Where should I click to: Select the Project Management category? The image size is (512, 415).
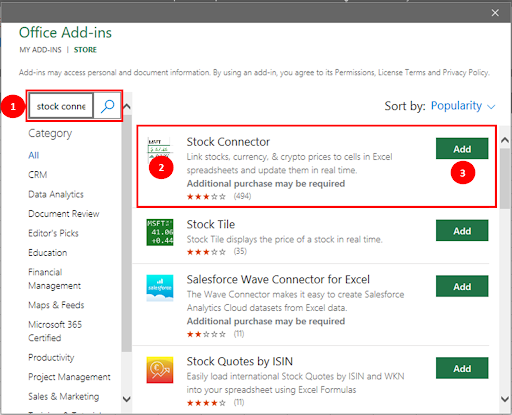(69, 377)
